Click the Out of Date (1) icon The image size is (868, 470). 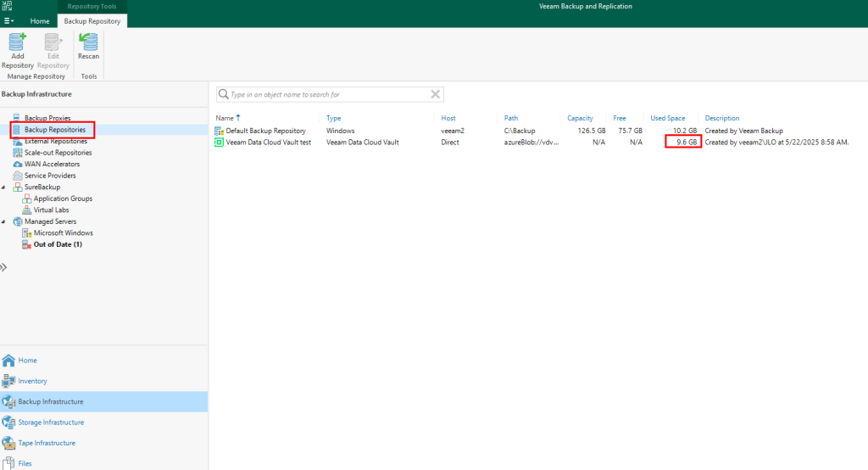tap(26, 244)
